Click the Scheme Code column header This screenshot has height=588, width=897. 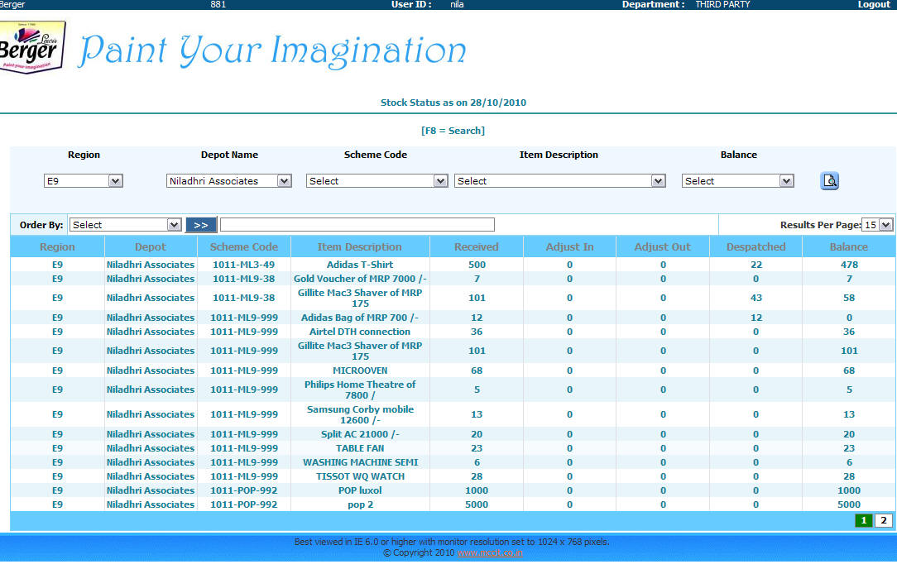coord(244,247)
